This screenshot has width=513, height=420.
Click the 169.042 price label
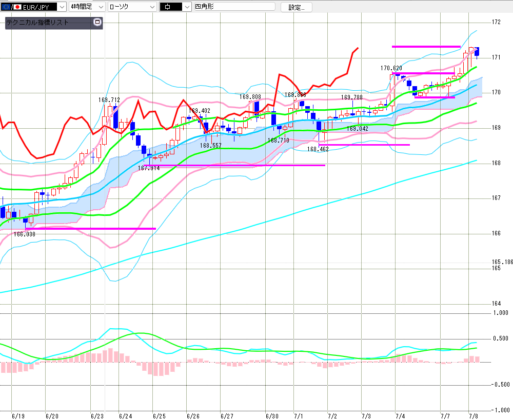coord(358,129)
